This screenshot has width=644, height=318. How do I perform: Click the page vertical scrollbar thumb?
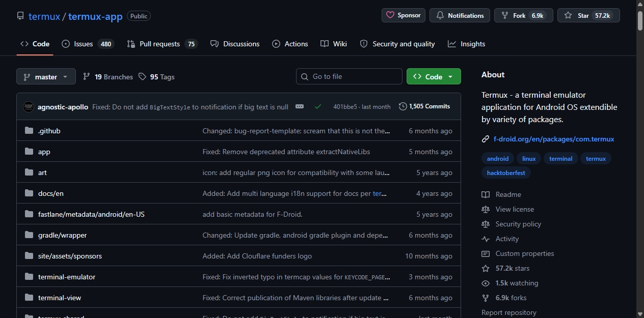pos(640,20)
